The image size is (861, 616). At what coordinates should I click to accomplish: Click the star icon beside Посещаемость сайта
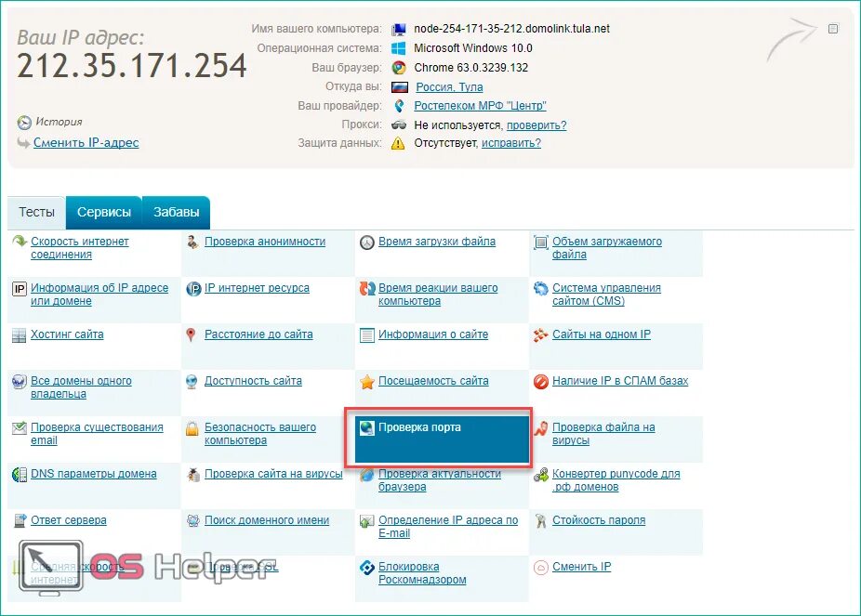366,381
